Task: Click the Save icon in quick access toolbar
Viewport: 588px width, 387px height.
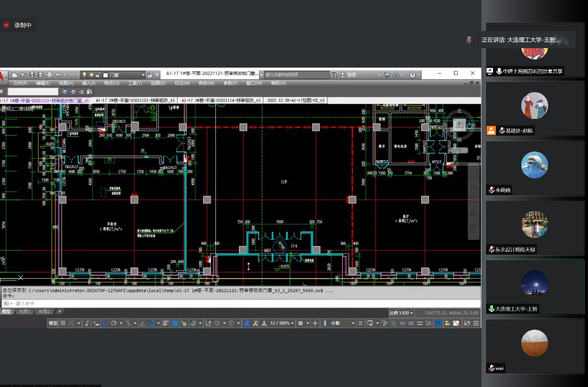Action: pyautogui.click(x=32, y=75)
